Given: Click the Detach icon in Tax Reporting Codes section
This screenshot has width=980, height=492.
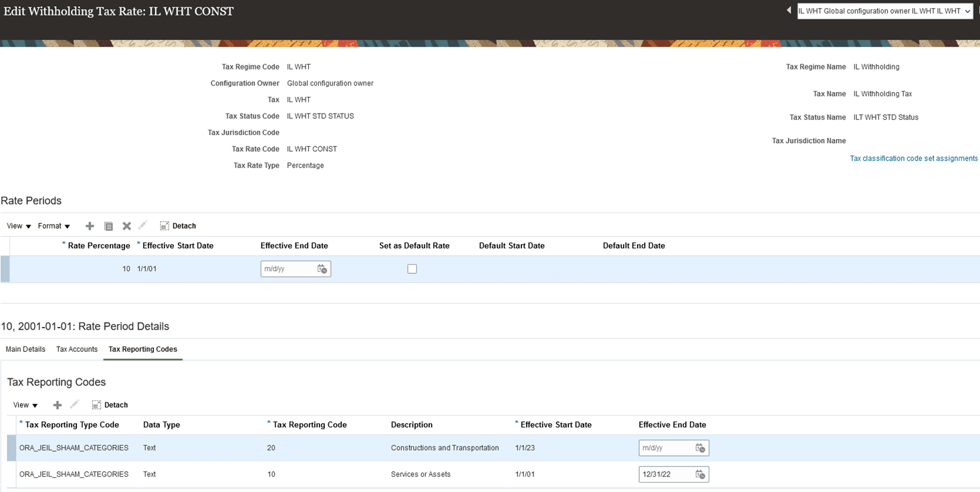Looking at the screenshot, I should click(110, 404).
